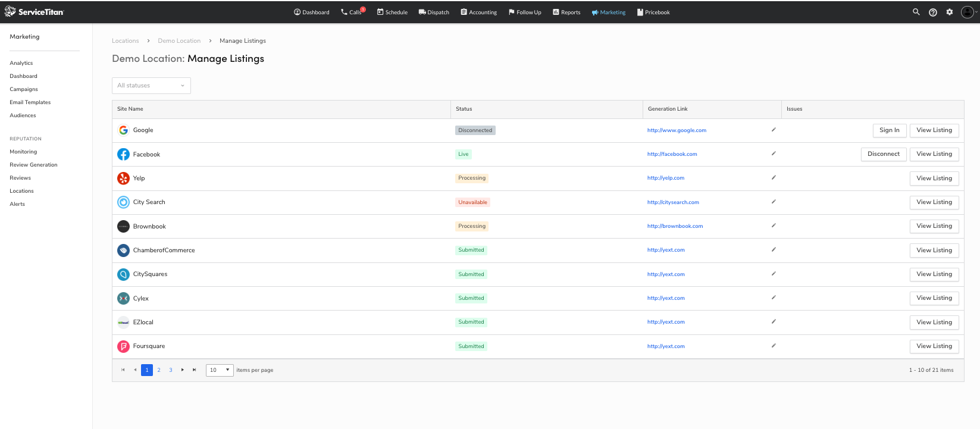
Task: Edit the Yelp generation link pencil
Action: click(774, 177)
